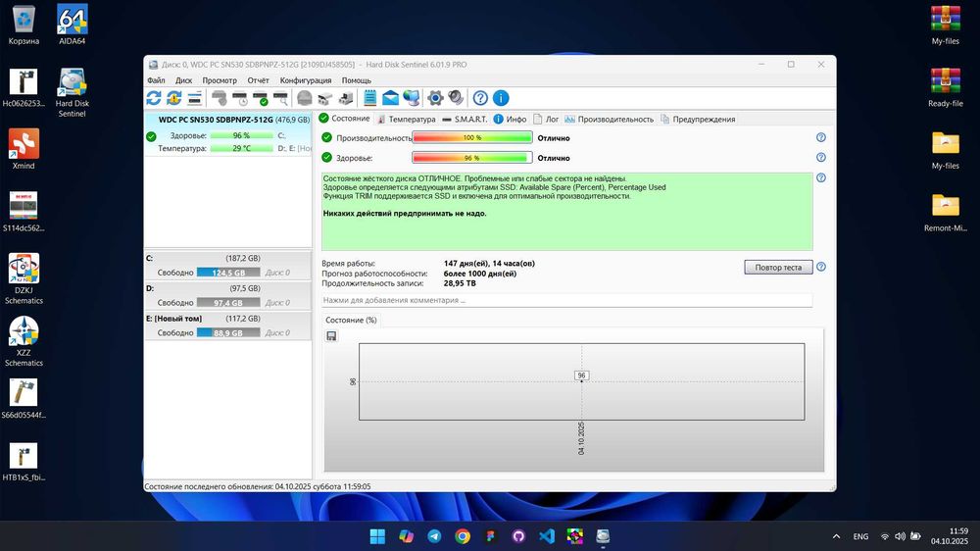Open Google Chrome from the taskbar
Viewport: 980px width, 551px height.
(x=463, y=536)
